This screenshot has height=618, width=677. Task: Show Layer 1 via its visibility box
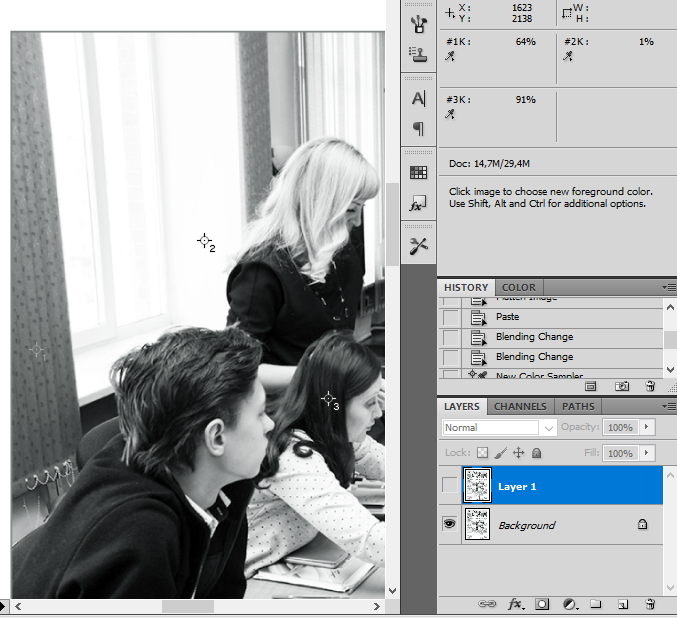449,485
